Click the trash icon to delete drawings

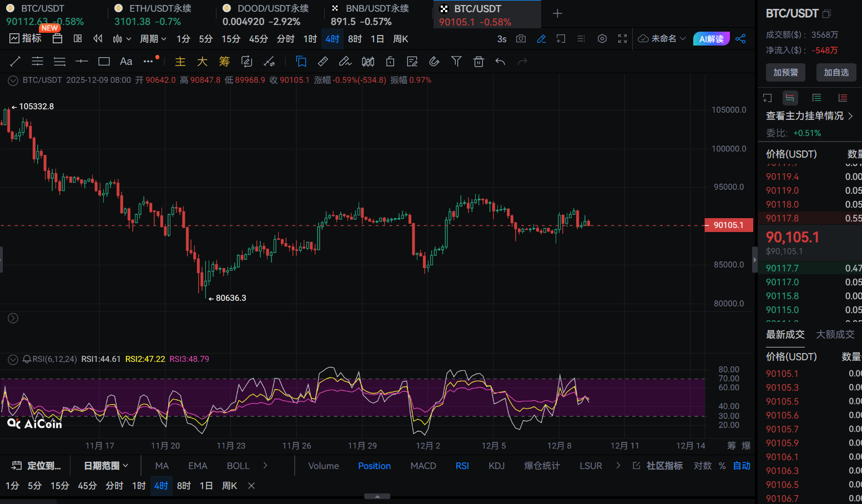[478, 62]
